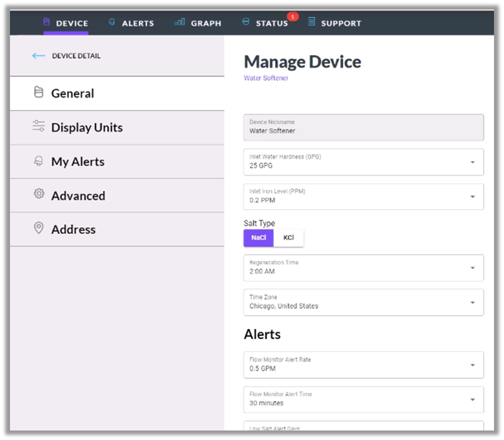Click the red notification badge on Status
The height and width of the screenshot is (440, 504).
pos(293,17)
